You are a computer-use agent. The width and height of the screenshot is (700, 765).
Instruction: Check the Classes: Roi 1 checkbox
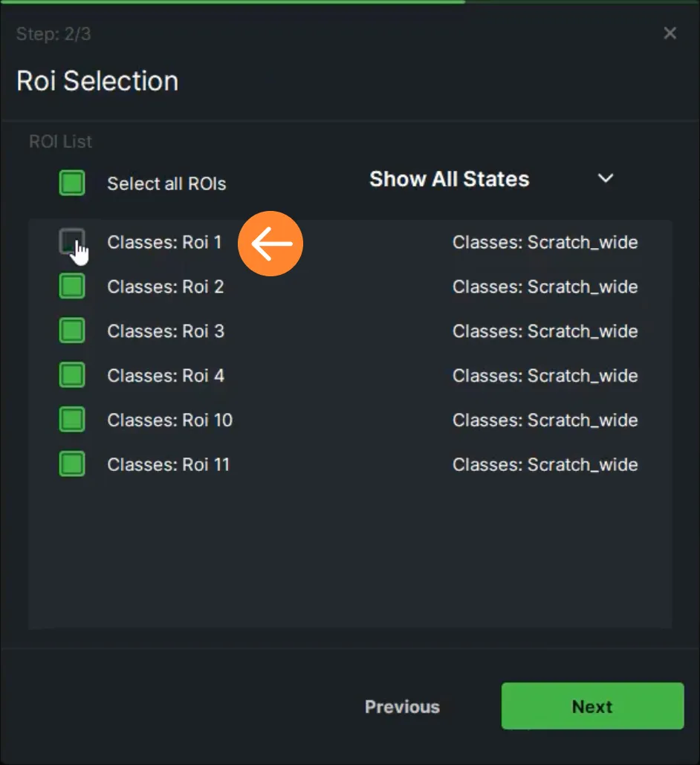(72, 241)
